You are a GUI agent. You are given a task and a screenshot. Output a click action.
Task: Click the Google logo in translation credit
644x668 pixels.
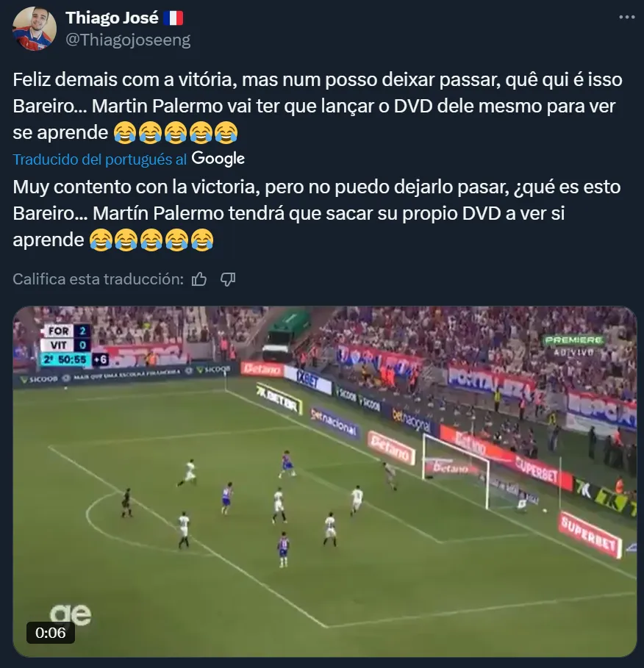(218, 159)
